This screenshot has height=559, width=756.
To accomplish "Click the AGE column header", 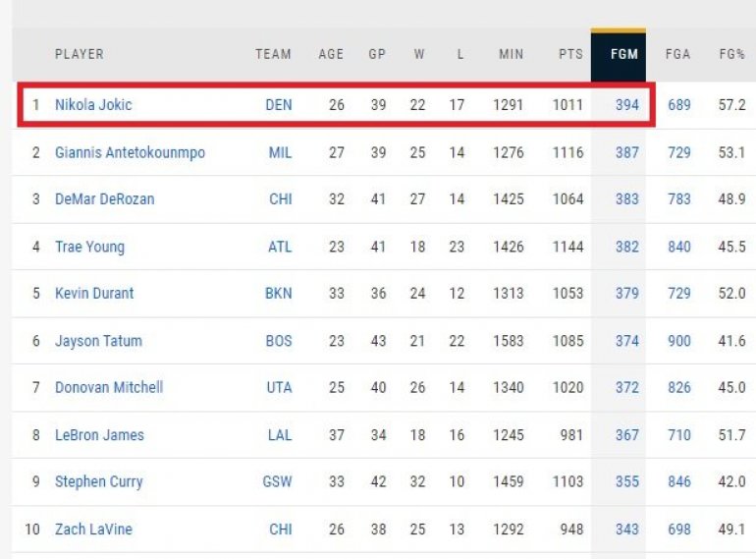I will click(331, 54).
